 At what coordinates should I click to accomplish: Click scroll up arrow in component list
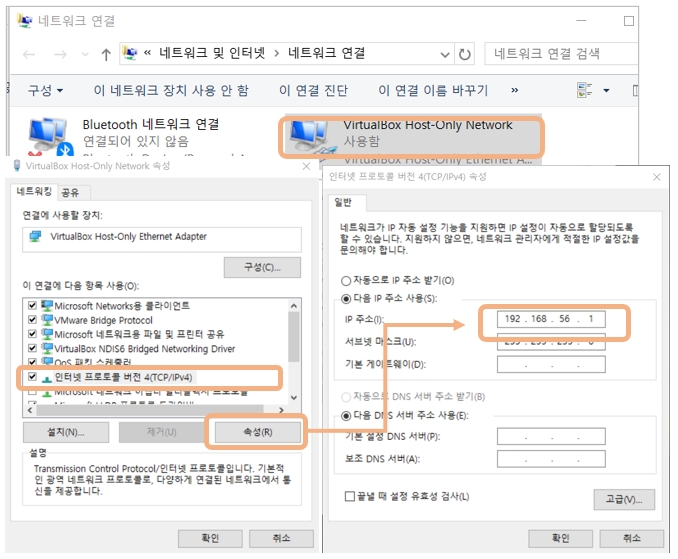294,306
